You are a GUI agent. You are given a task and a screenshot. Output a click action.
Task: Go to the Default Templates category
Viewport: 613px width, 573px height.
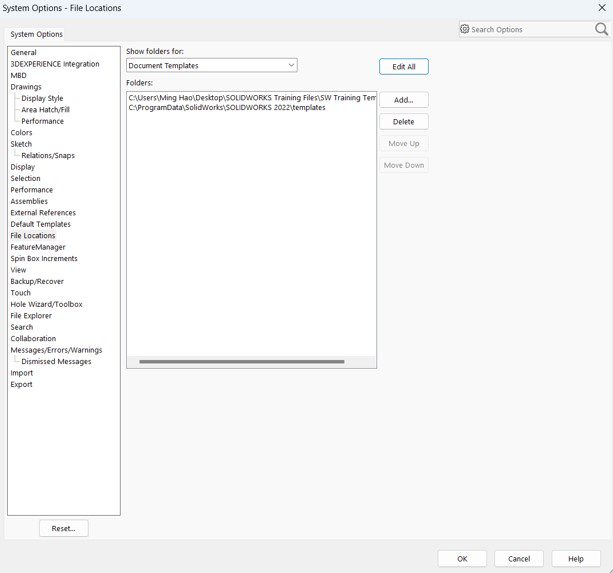(41, 224)
